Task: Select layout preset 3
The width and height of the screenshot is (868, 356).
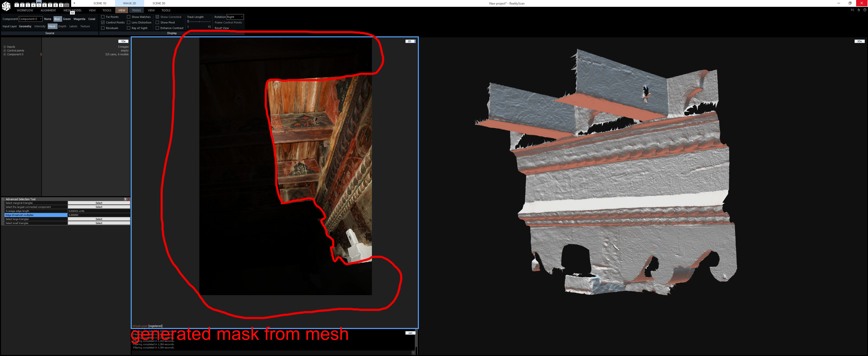Action: click(28, 5)
